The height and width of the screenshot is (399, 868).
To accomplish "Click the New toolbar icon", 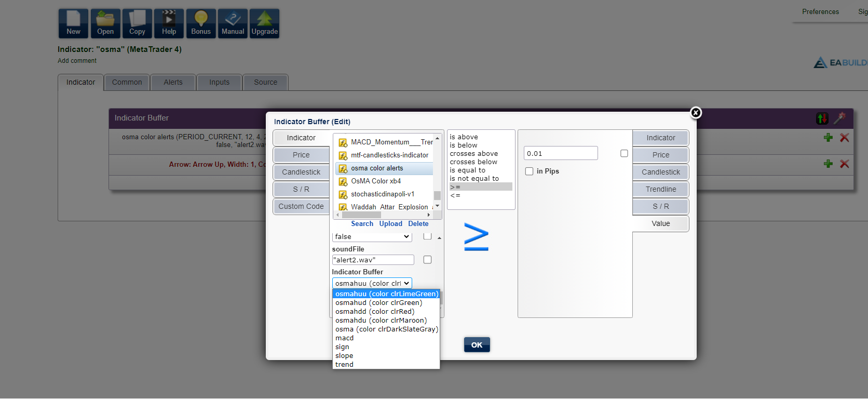I will pyautogui.click(x=73, y=23).
